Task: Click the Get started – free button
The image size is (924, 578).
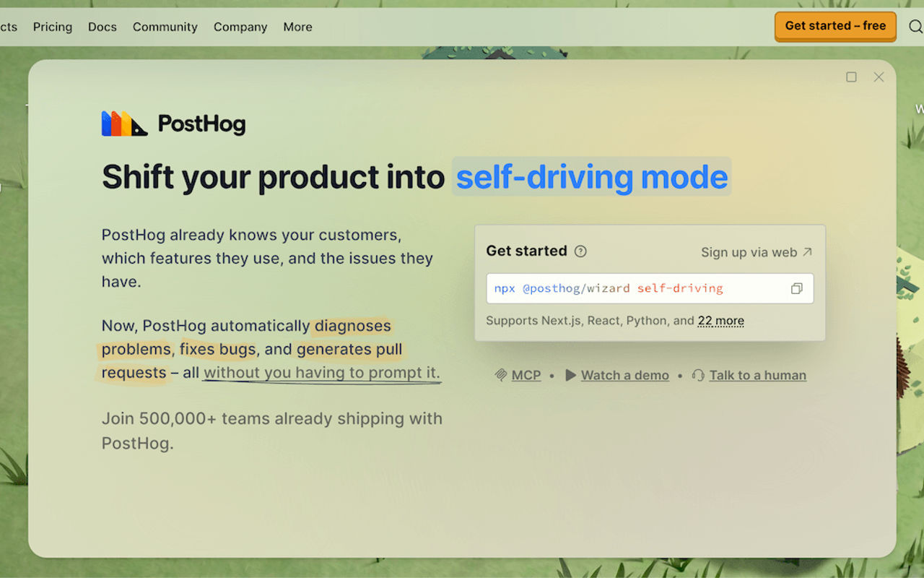Action: pos(835,26)
